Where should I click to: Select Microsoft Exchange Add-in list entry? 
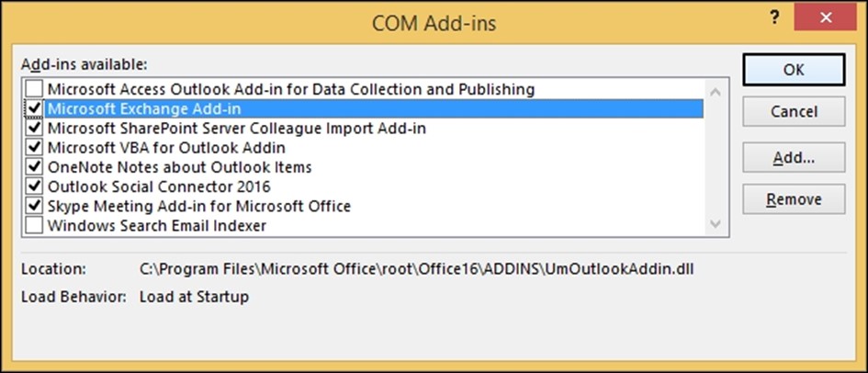pyautogui.click(x=374, y=108)
